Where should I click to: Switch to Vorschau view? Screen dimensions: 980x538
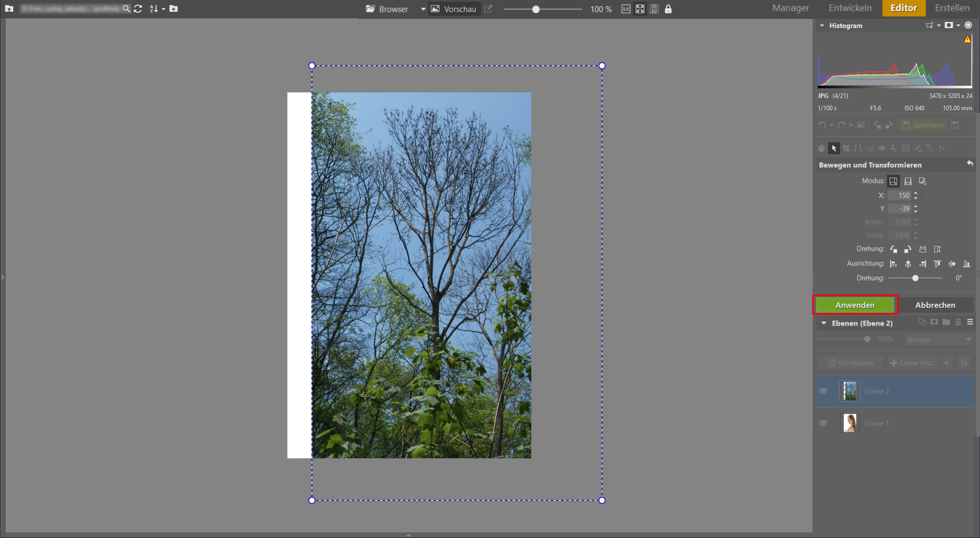[x=454, y=9]
